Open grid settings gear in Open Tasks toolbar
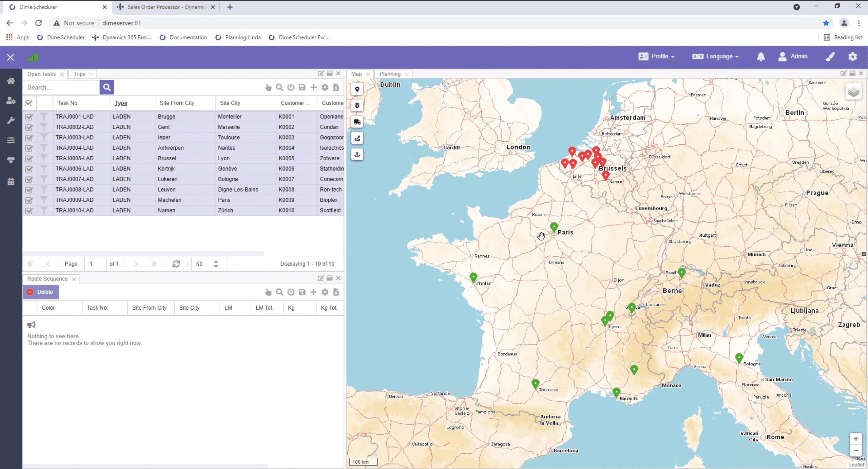868x469 pixels. point(324,87)
